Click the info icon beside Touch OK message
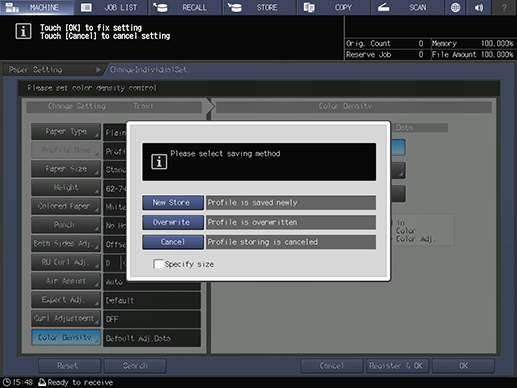 [x=23, y=31]
